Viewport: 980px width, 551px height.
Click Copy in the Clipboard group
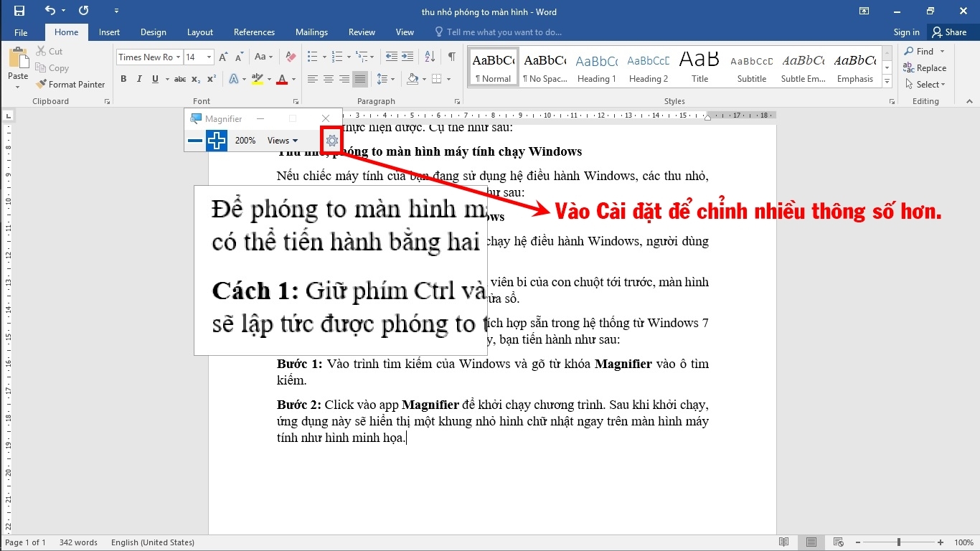52,68
